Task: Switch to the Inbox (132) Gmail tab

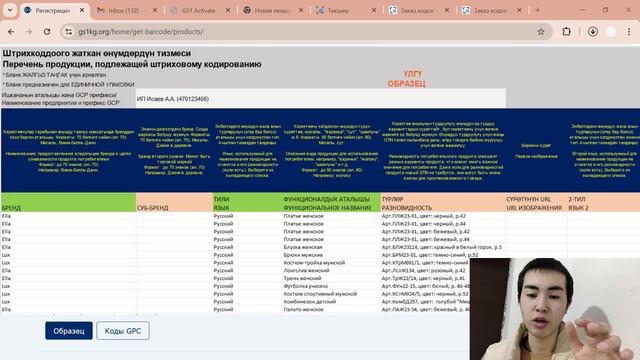Action: [127, 10]
